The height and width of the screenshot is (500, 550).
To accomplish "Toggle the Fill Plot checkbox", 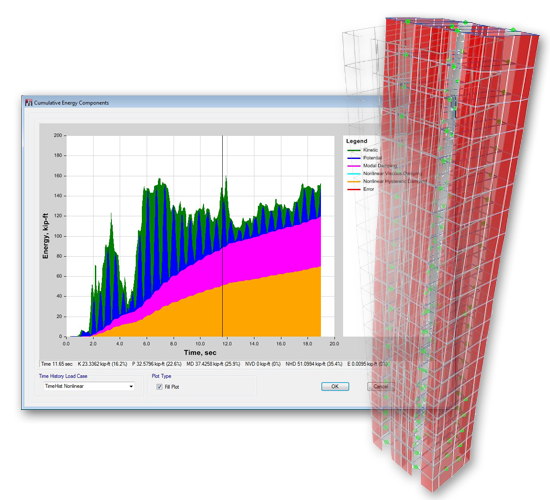I will point(160,387).
